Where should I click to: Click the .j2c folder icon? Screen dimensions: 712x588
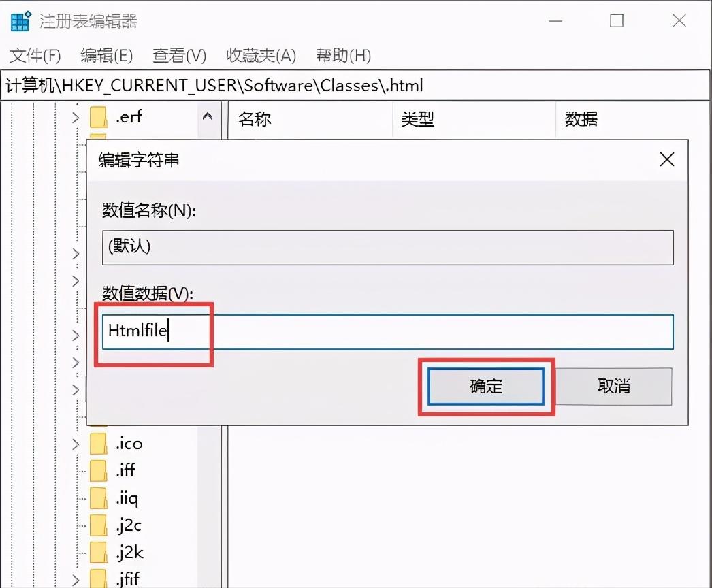point(97,525)
